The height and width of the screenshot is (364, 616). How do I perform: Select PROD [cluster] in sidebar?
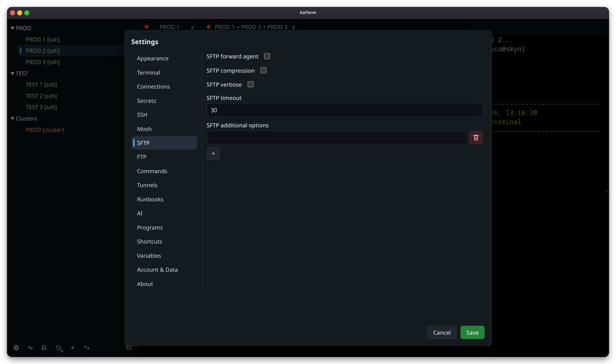pos(45,130)
